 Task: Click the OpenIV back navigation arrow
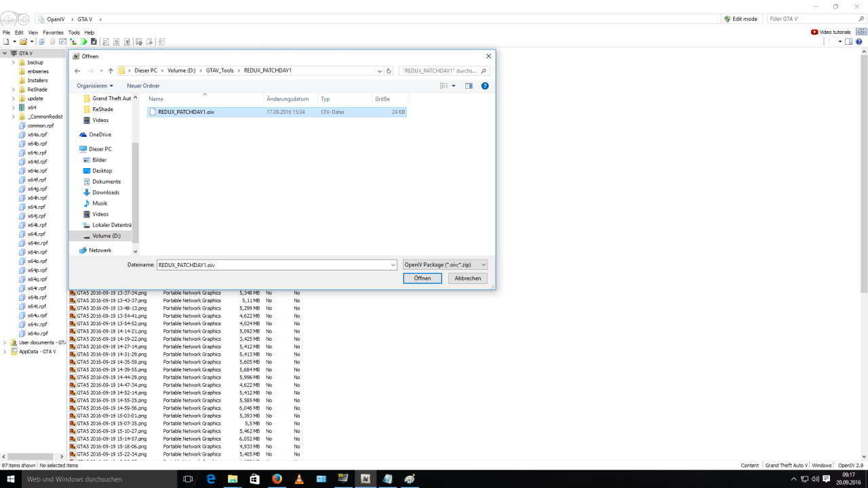pyautogui.click(x=9, y=19)
